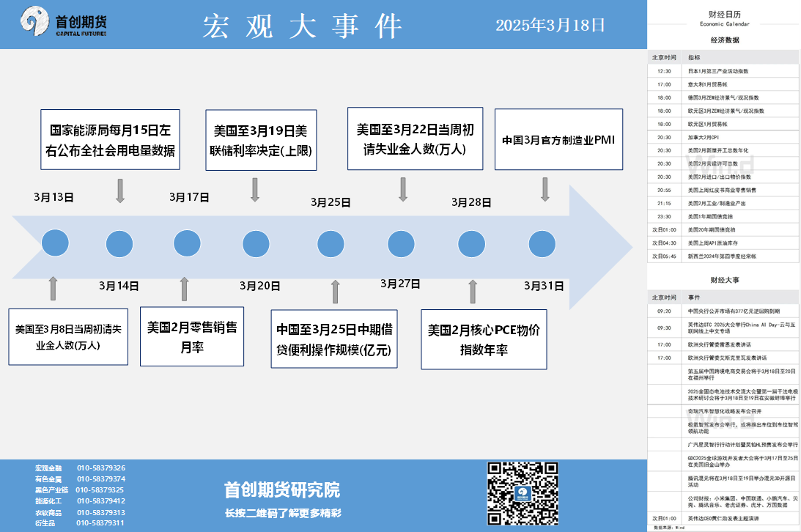Select row 欧元区1月贸易帐
Viewport: 801px width, 532px height.
click(x=723, y=125)
